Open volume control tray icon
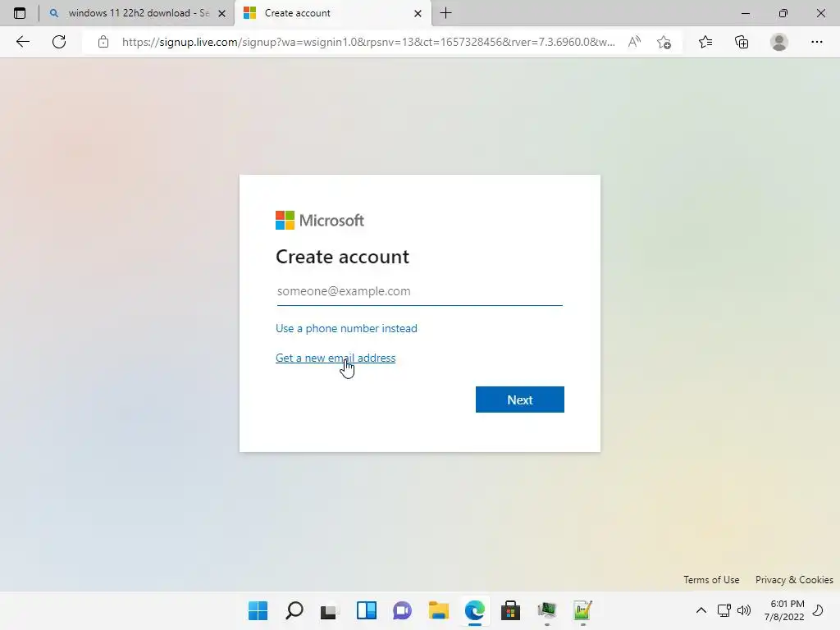Viewport: 840px width, 630px height. pyautogui.click(x=743, y=610)
